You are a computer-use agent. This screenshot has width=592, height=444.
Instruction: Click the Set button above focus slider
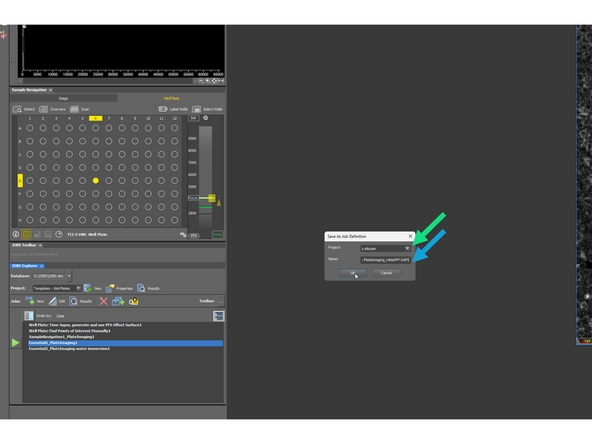click(193, 118)
